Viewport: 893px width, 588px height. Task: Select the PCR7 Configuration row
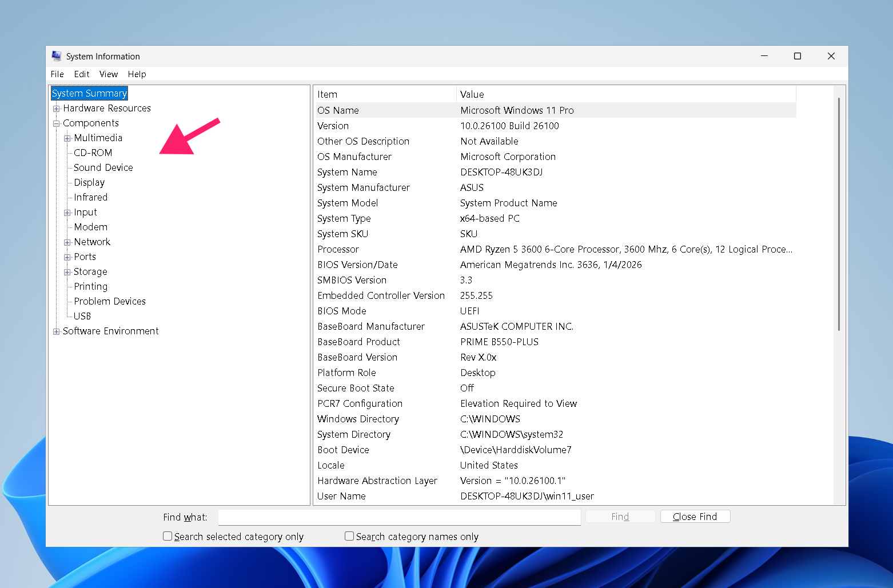coord(556,403)
